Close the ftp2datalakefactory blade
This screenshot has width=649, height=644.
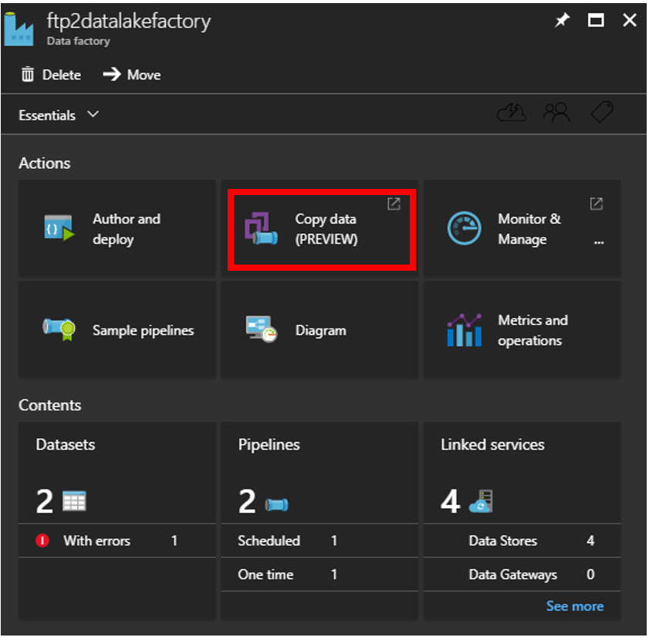pos(630,20)
